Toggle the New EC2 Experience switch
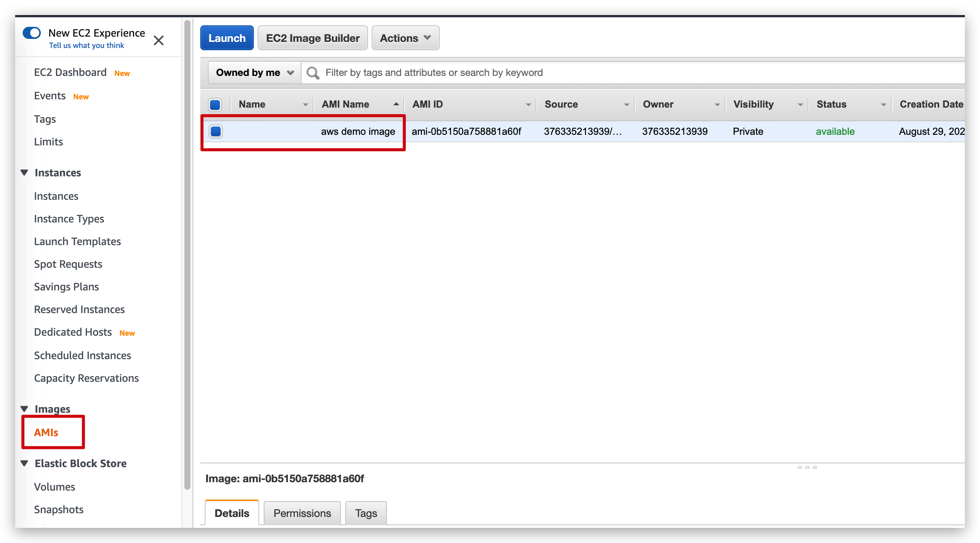The image size is (980, 543). (x=32, y=33)
